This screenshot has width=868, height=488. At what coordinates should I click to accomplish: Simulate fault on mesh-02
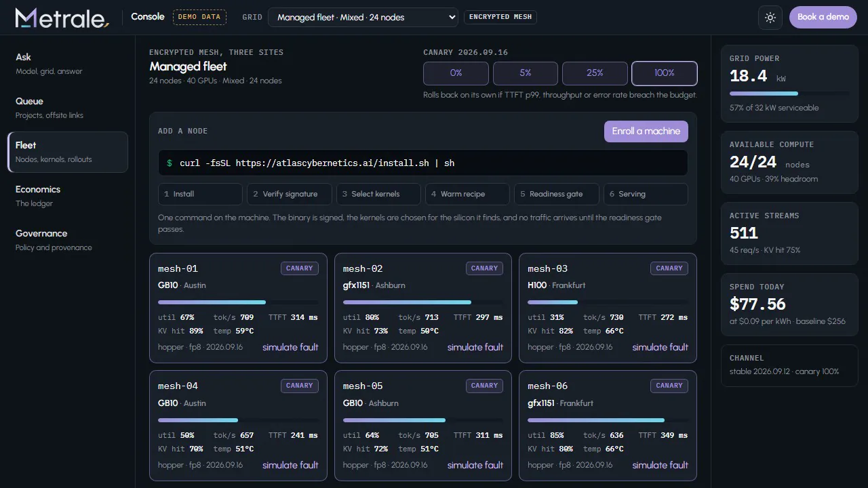click(x=475, y=347)
